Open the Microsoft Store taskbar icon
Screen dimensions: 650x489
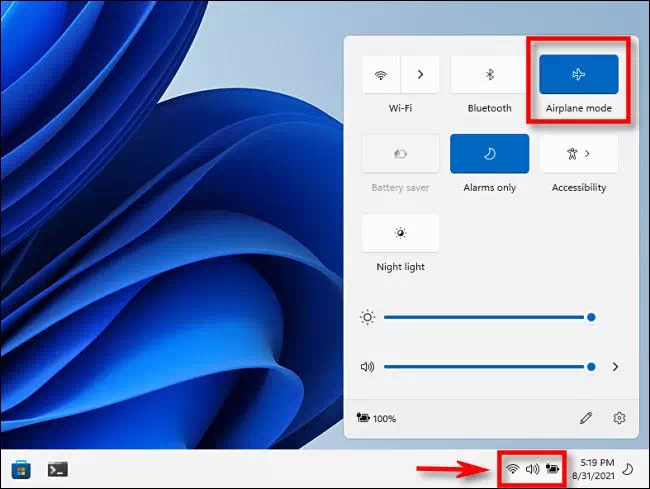pos(21,469)
